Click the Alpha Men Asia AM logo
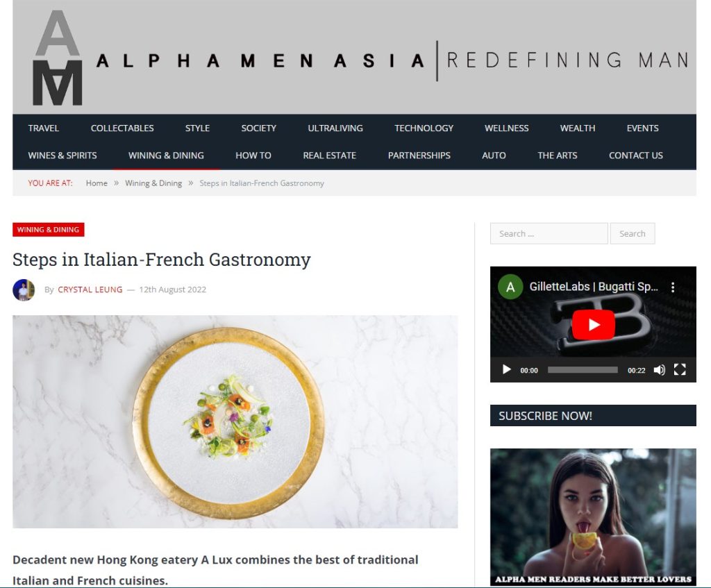Image resolution: width=711 pixels, height=588 pixels. (58, 58)
